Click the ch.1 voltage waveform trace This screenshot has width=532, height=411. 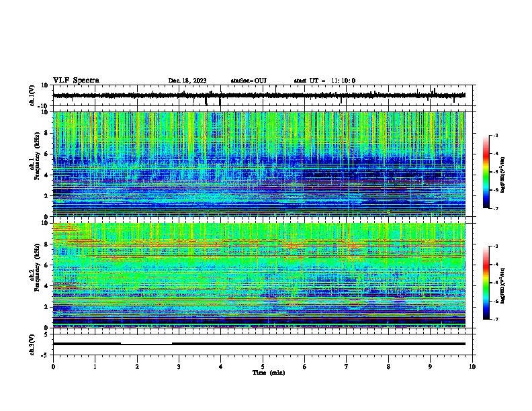click(x=259, y=95)
